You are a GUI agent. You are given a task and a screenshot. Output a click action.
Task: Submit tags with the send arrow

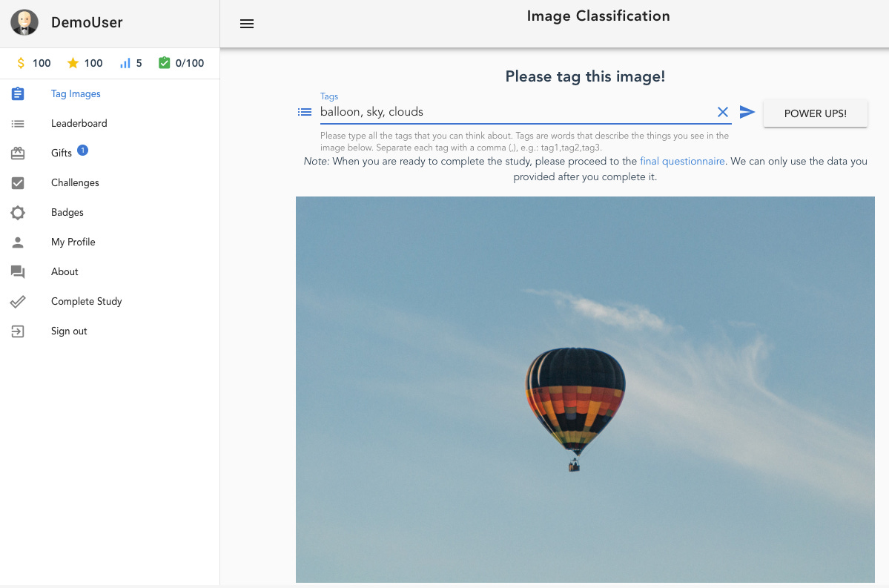pyautogui.click(x=747, y=112)
